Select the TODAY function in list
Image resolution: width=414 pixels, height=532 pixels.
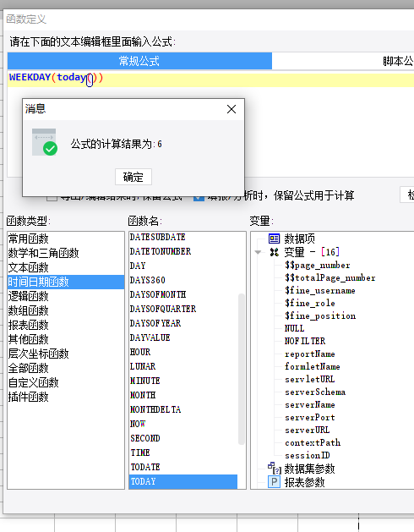pos(183,481)
